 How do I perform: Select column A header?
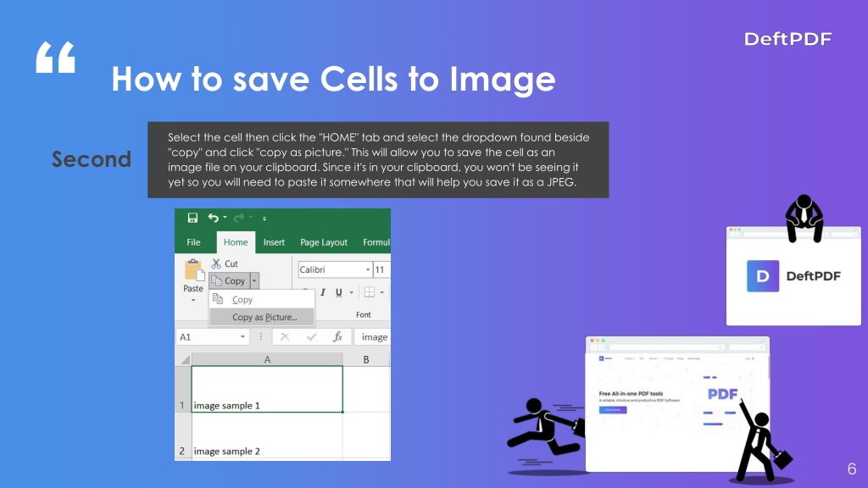[x=267, y=359]
